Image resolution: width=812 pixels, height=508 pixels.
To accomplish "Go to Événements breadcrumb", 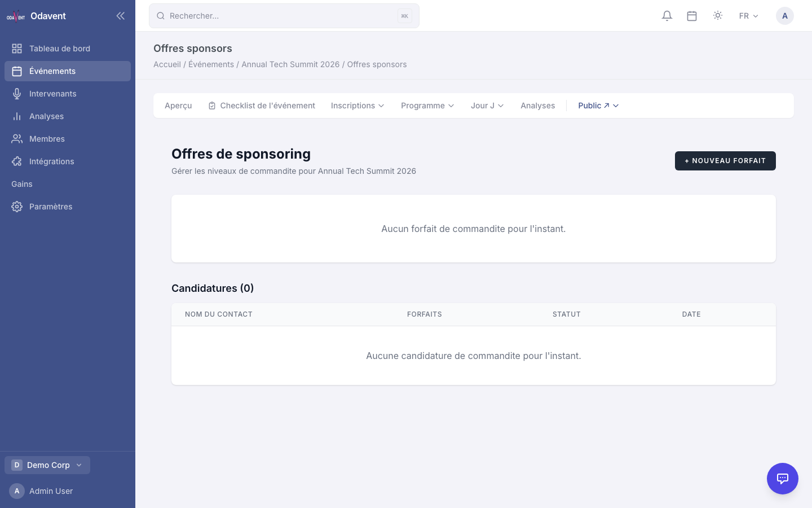I will coord(211,64).
